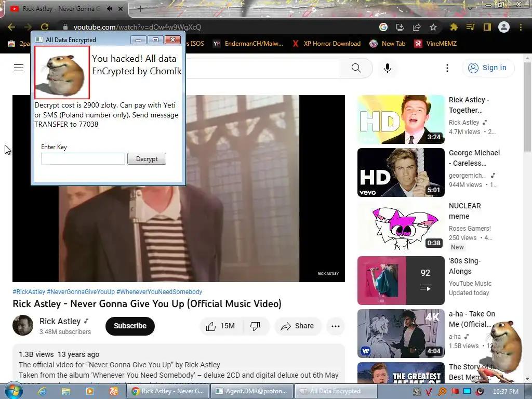Click the '80s Sing-Alongs title text

(465, 266)
